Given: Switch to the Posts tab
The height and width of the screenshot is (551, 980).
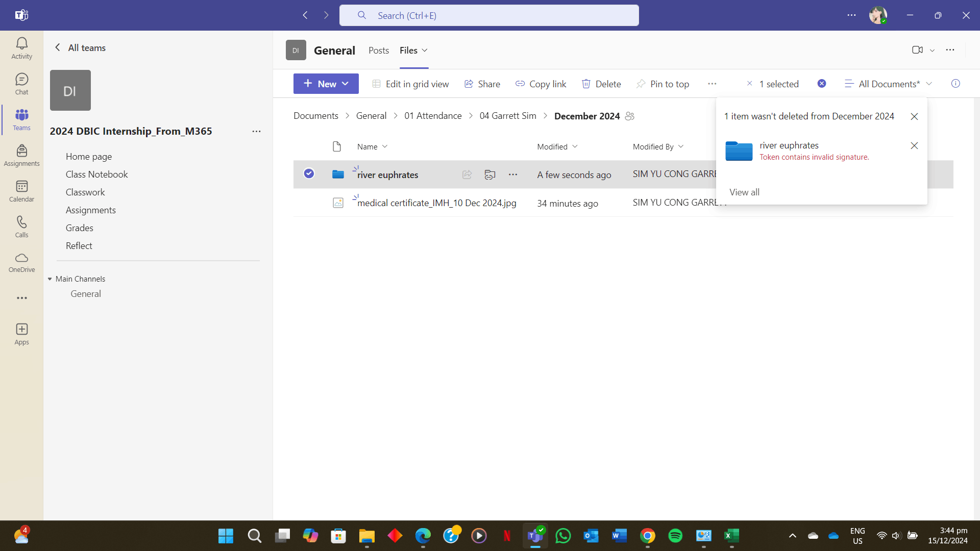Looking at the screenshot, I should point(378,51).
